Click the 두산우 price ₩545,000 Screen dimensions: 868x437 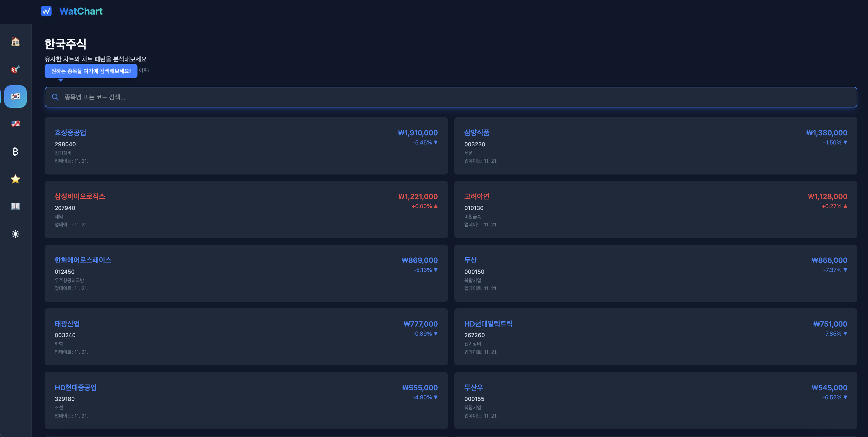[829, 388]
